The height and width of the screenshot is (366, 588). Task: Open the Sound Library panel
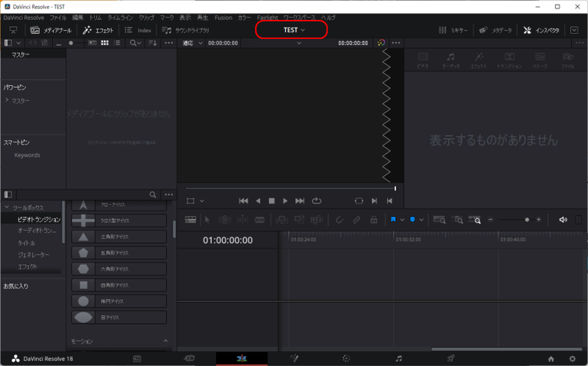click(x=186, y=31)
